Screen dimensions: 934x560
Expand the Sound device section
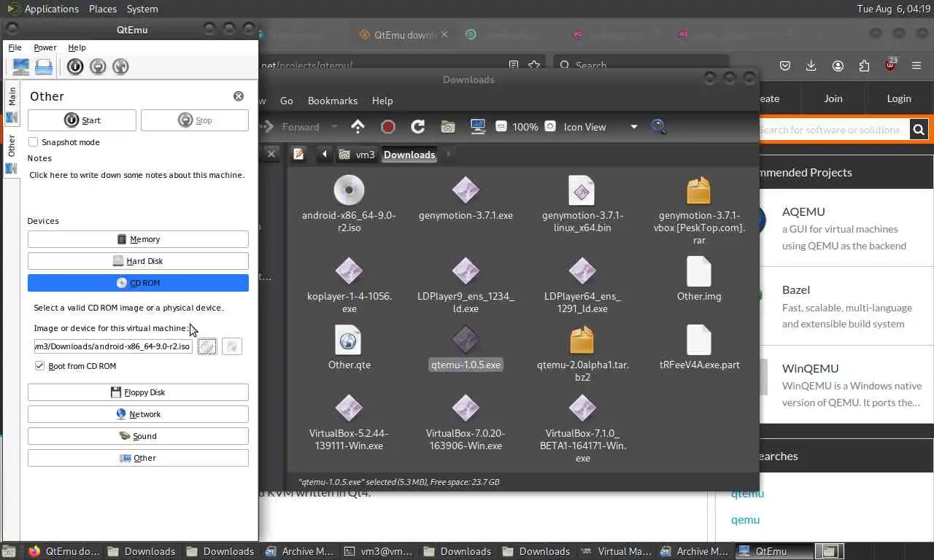138,436
